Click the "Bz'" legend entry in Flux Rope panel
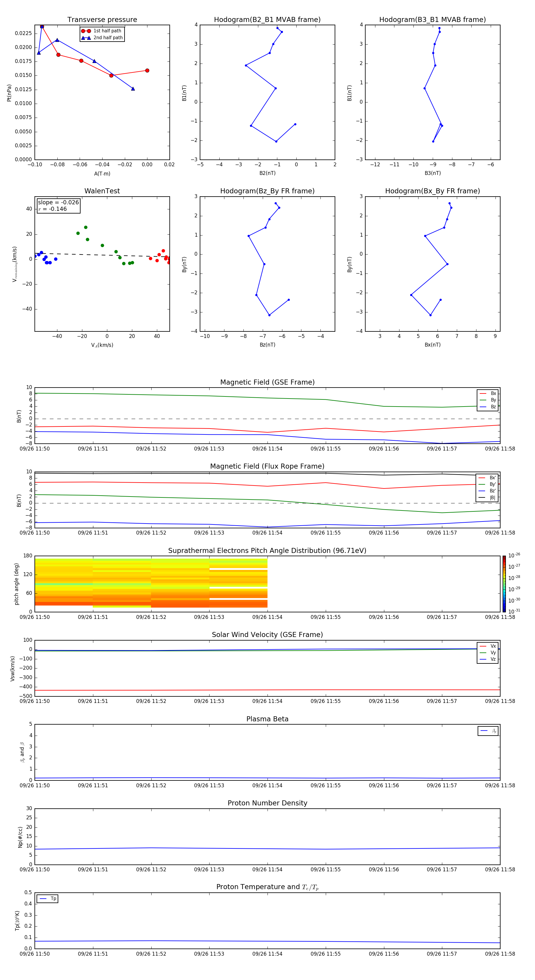 (487, 491)
